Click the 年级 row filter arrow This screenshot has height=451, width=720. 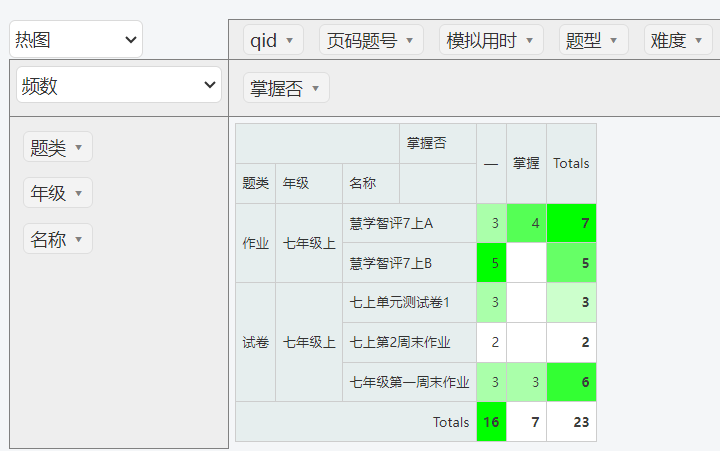[x=78, y=194]
